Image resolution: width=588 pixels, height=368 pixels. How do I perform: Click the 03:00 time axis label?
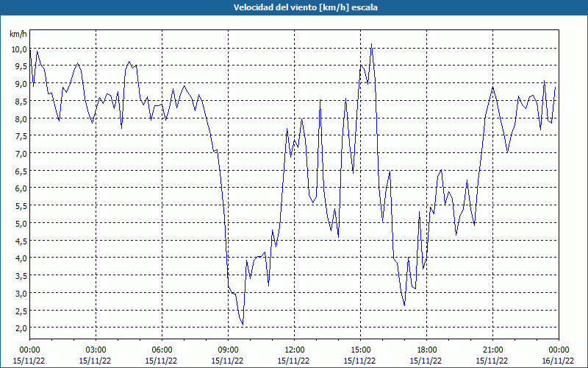[x=96, y=350]
